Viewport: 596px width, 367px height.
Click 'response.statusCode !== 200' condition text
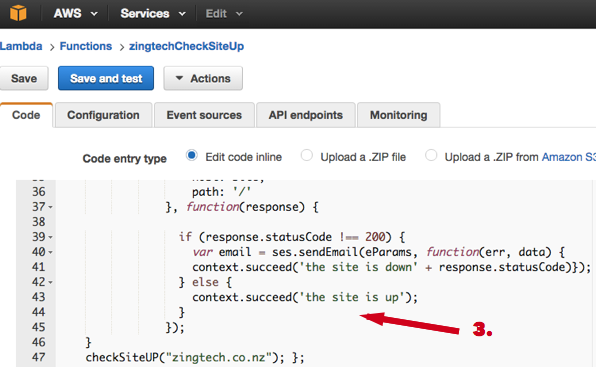[295, 237]
